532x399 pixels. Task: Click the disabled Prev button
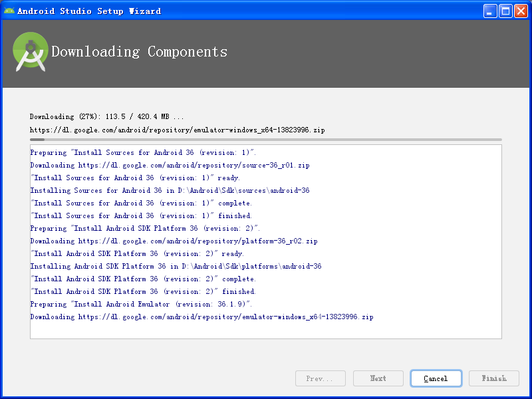321,378
